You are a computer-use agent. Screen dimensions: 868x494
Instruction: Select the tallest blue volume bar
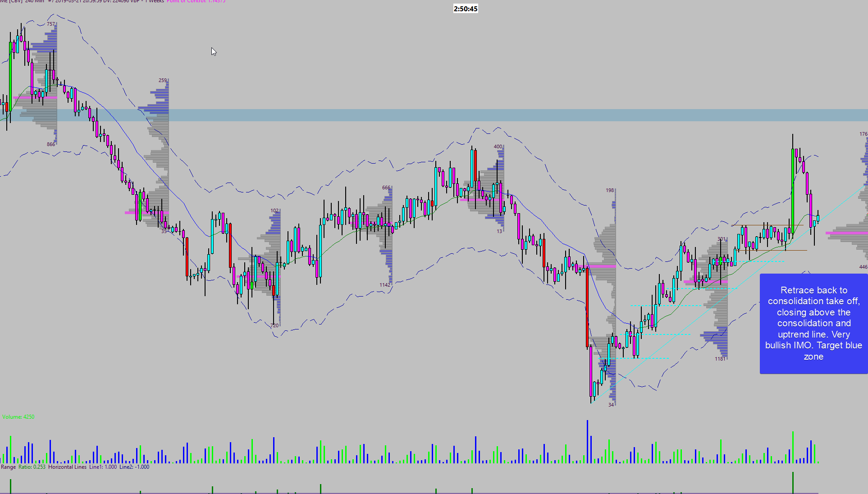587,442
